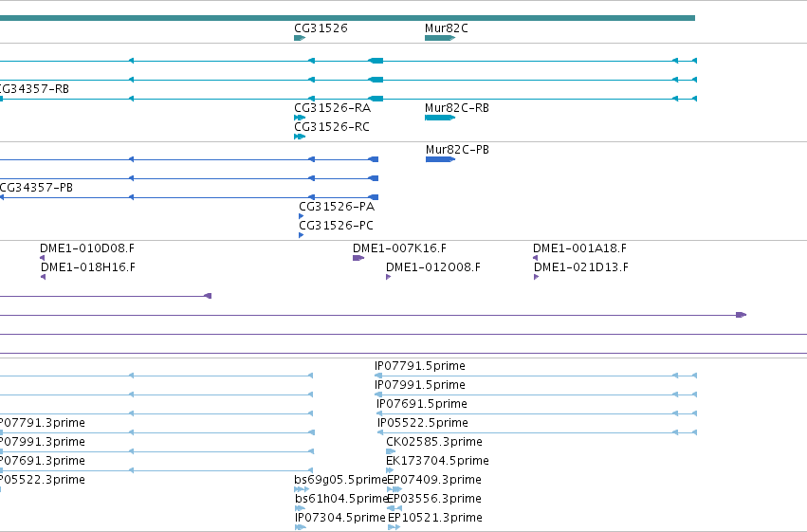
Task: Click the CG31526-PC protein marker
Action: [x=301, y=235]
